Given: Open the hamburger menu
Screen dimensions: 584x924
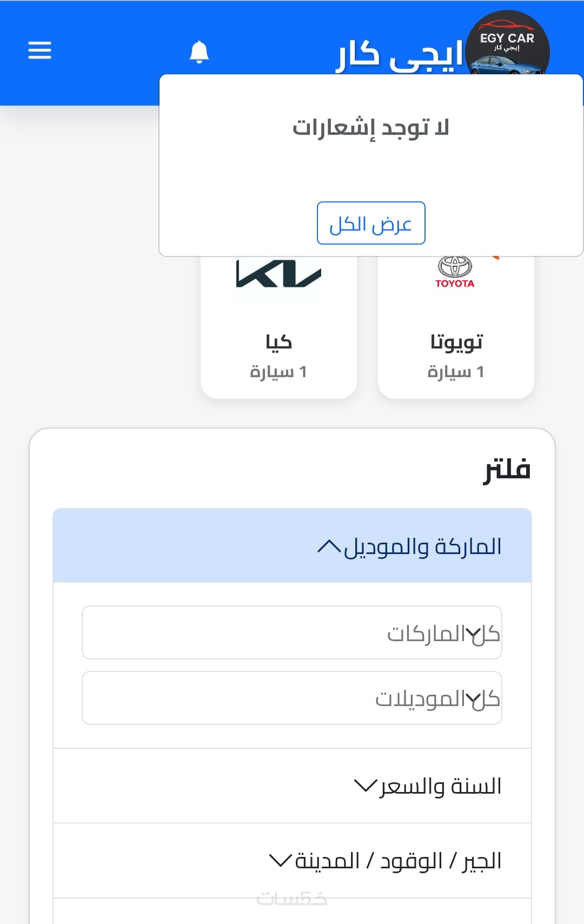Looking at the screenshot, I should coord(39,50).
